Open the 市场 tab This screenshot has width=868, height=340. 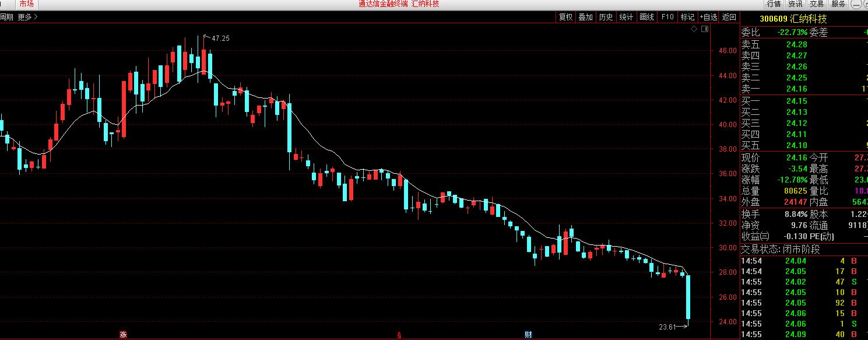(26, 4)
